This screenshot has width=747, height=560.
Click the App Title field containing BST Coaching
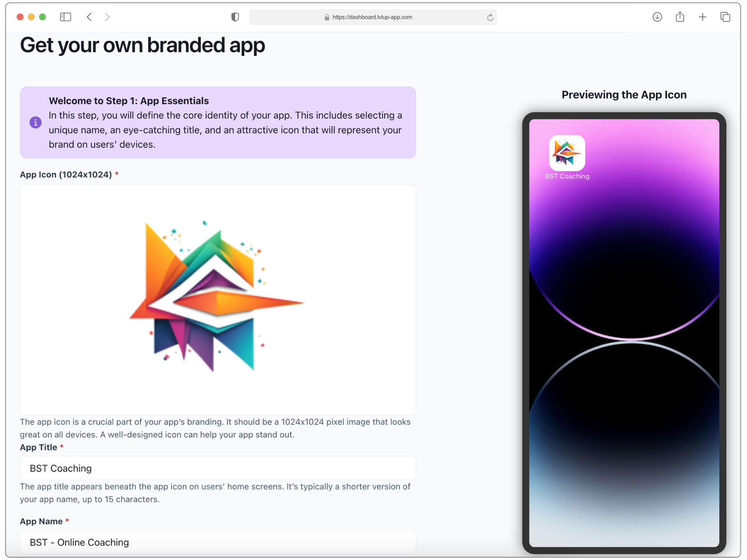218,468
